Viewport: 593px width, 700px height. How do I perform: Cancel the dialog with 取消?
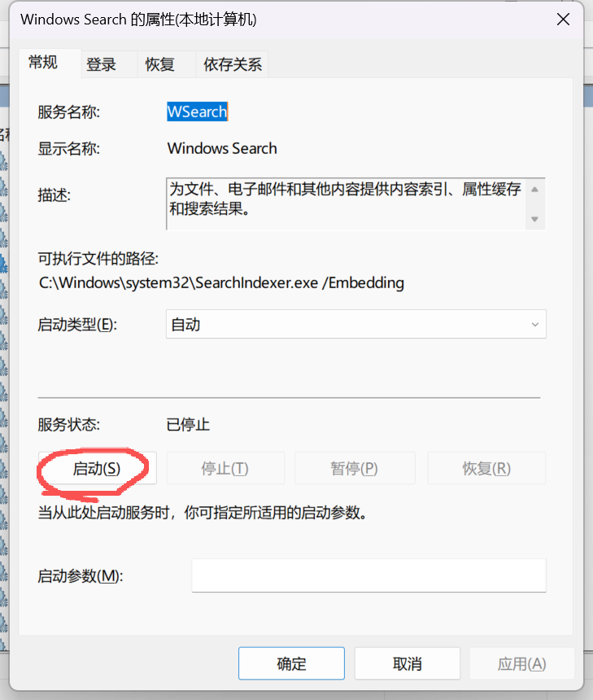[407, 663]
